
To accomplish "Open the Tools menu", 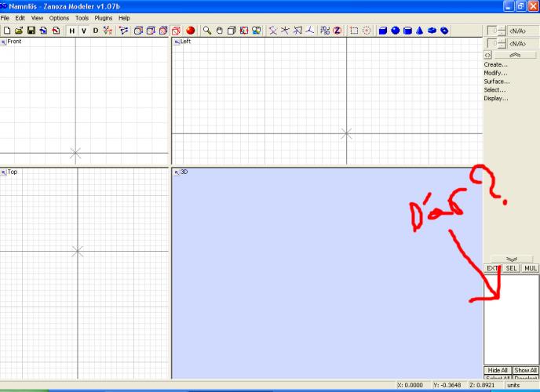I will click(x=82, y=17).
